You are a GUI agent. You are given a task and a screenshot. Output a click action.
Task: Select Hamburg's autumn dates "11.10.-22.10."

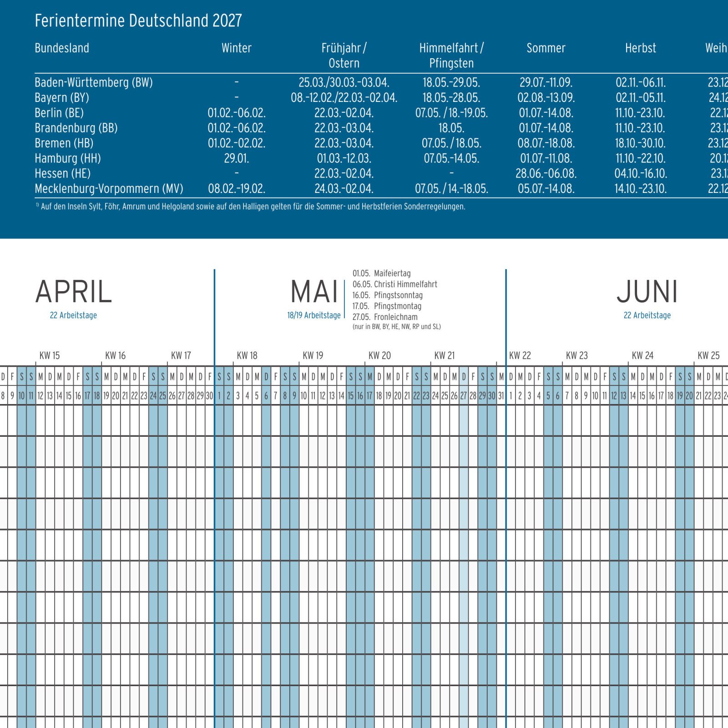coord(641,158)
